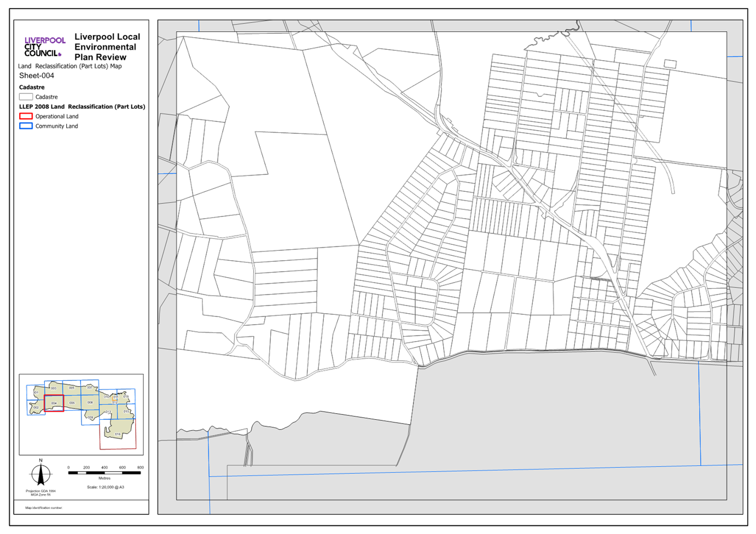Select sheet 003 tile in the index map
The image size is (756, 534).
[x=54, y=388]
